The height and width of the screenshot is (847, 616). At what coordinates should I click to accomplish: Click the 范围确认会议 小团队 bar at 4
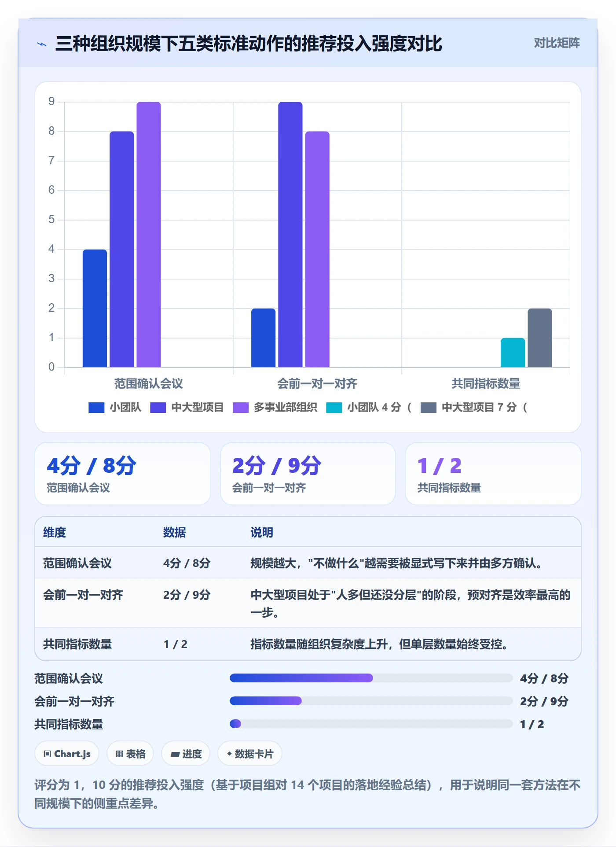(x=95, y=308)
